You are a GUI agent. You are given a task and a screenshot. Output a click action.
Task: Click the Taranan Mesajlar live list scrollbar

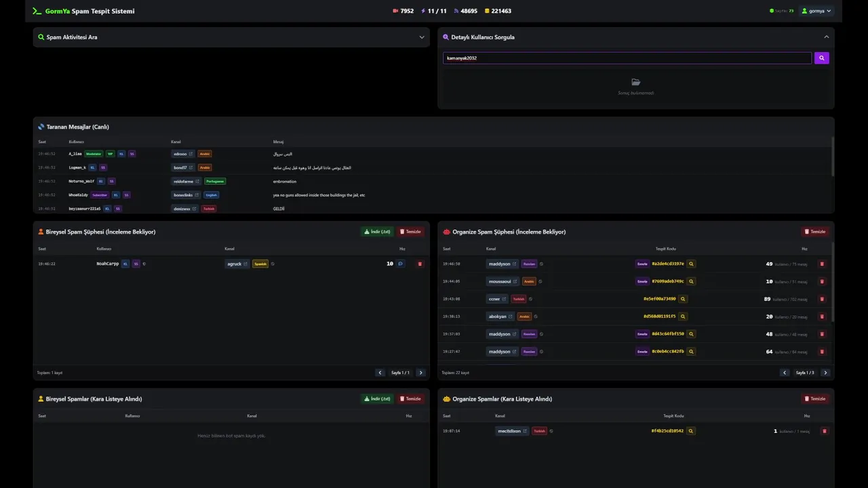[833, 156]
